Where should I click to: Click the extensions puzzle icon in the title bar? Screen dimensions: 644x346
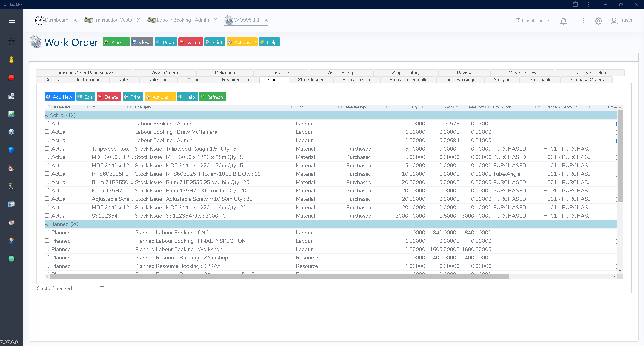click(575, 4)
